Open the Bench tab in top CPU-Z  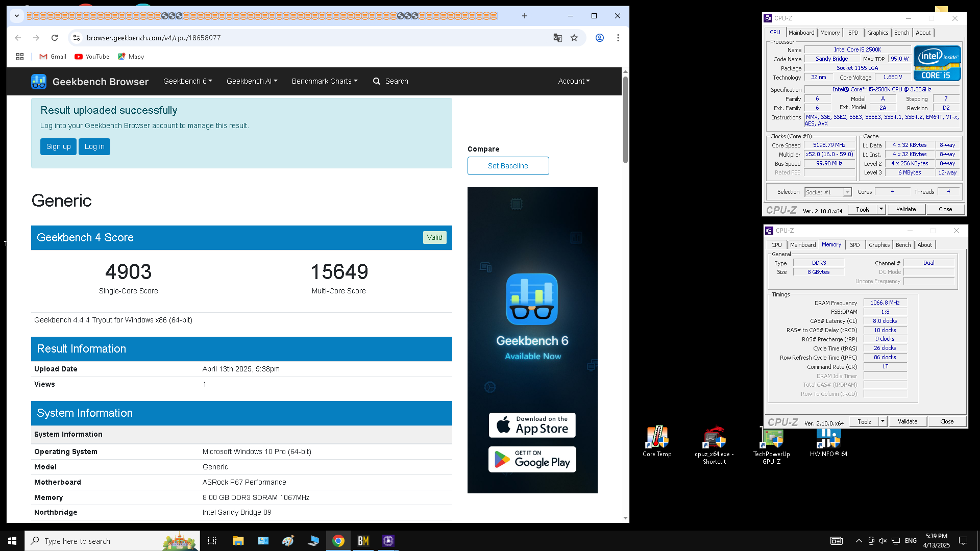click(x=902, y=33)
